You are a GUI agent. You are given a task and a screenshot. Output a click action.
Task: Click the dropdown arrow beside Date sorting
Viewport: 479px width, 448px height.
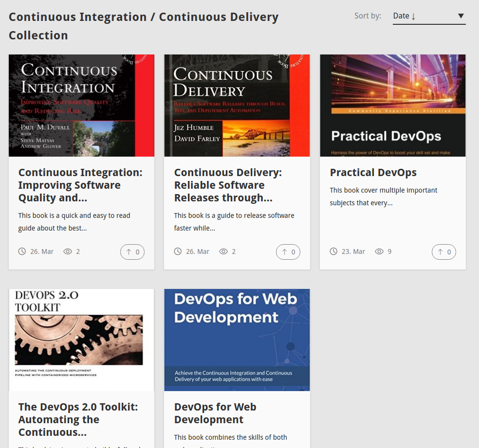click(461, 15)
